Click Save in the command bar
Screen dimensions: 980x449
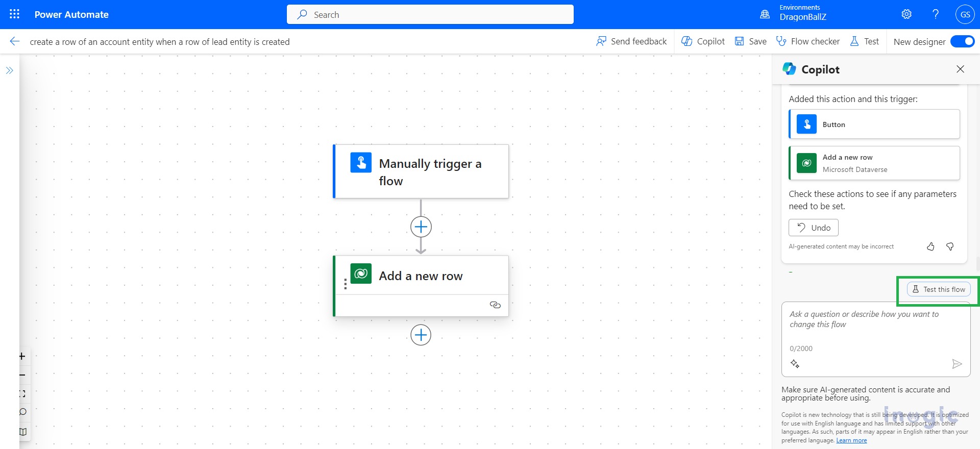pos(751,41)
